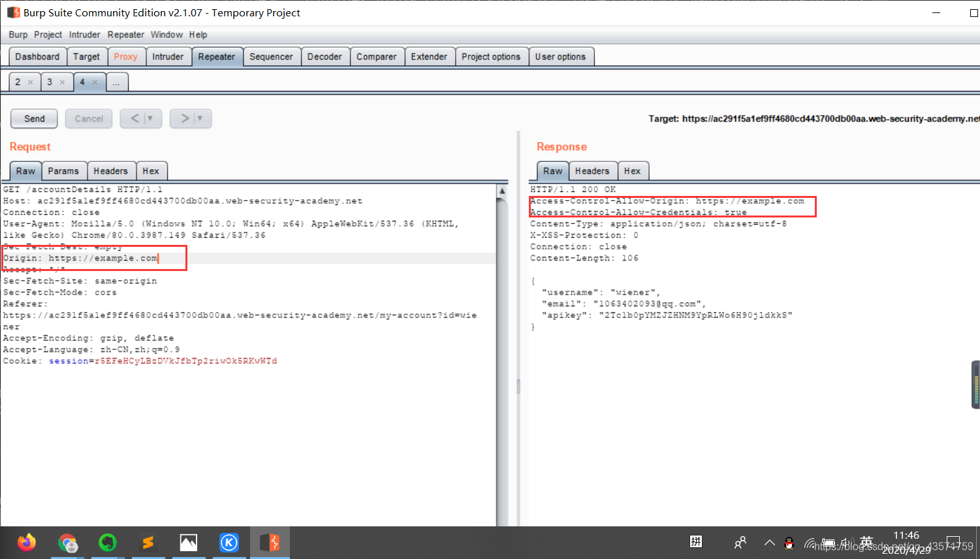Open the Help menu

pos(198,35)
